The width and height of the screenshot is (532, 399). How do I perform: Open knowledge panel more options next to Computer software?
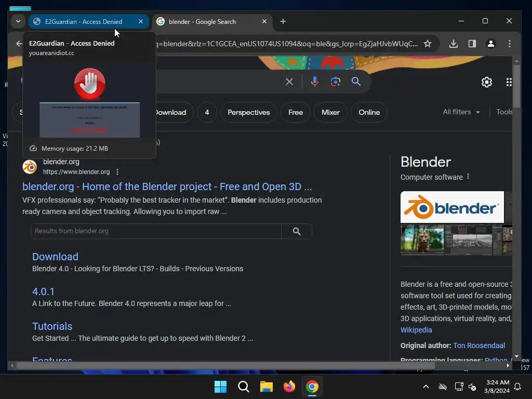click(468, 177)
